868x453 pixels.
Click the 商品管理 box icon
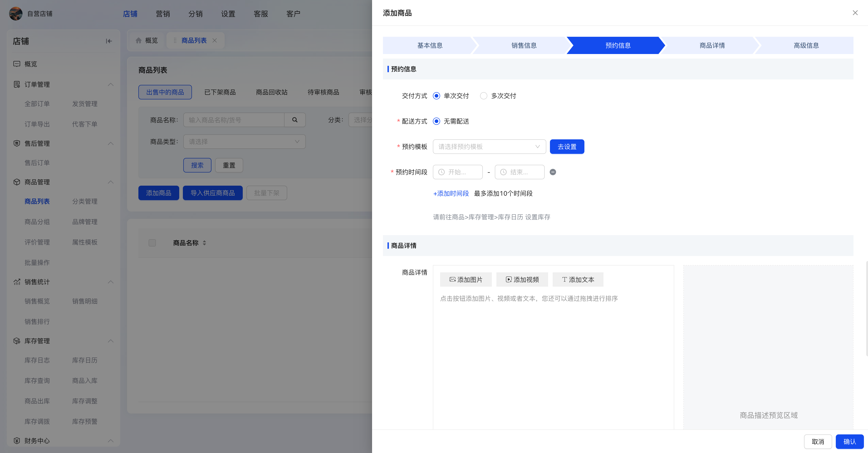(17, 182)
